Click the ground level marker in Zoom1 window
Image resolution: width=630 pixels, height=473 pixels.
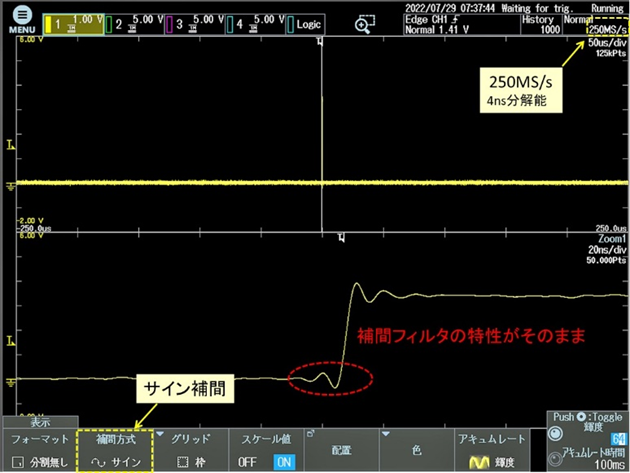[x=10, y=383]
